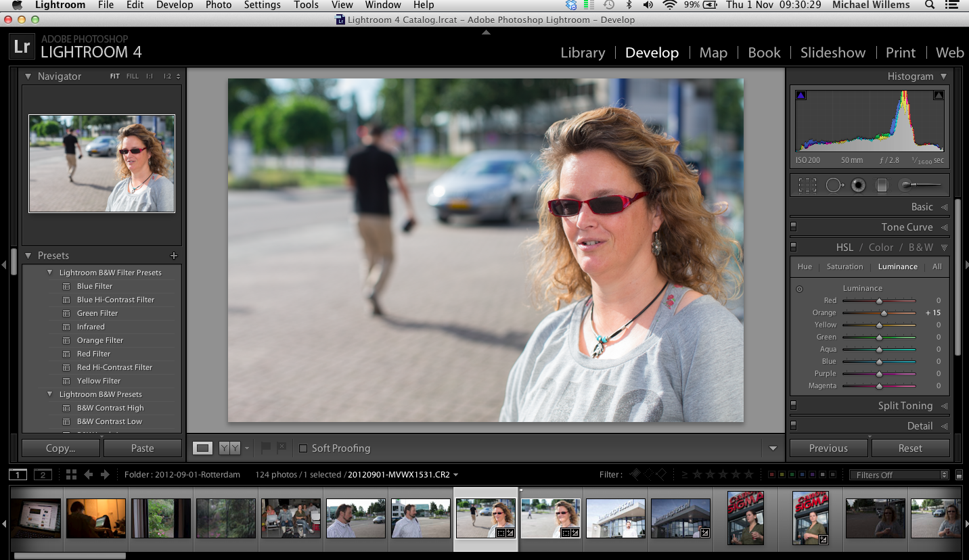Activate the Red Eye Correction tool
Viewport: 969px width, 560px height.
(858, 185)
